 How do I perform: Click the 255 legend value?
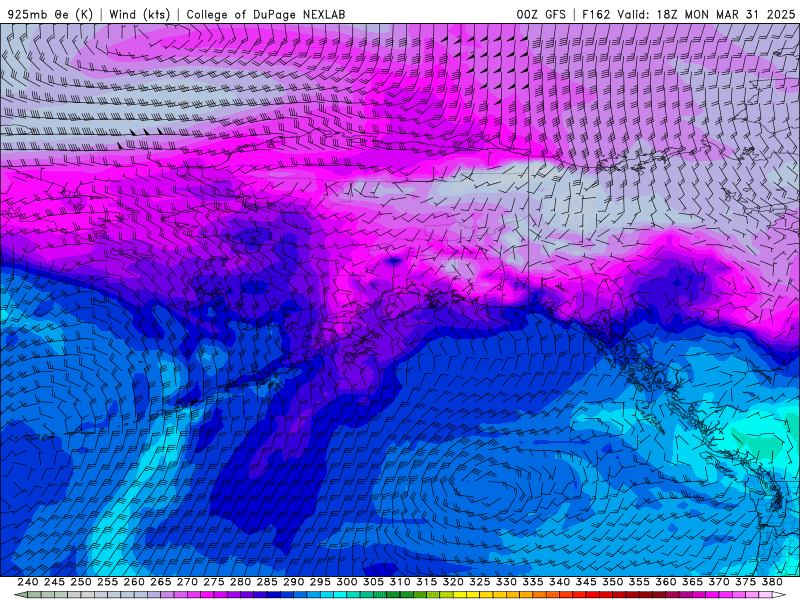click(107, 582)
